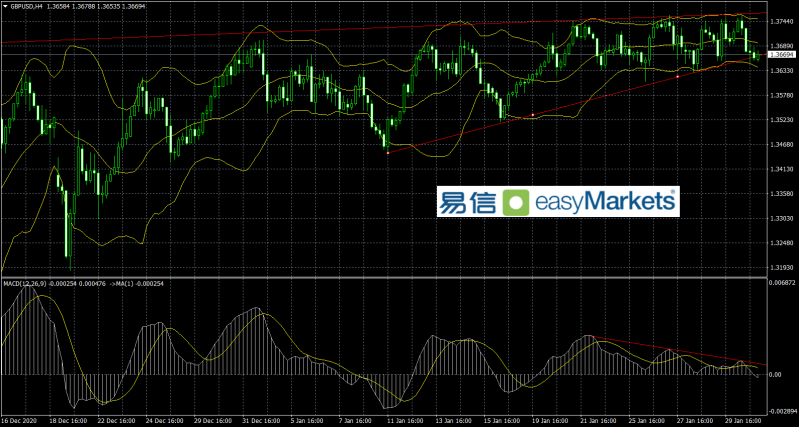This screenshot has width=799, height=427.
Task: Click the small triangle before GBPUSD,H4 title
Action: pyautogui.click(x=5, y=5)
